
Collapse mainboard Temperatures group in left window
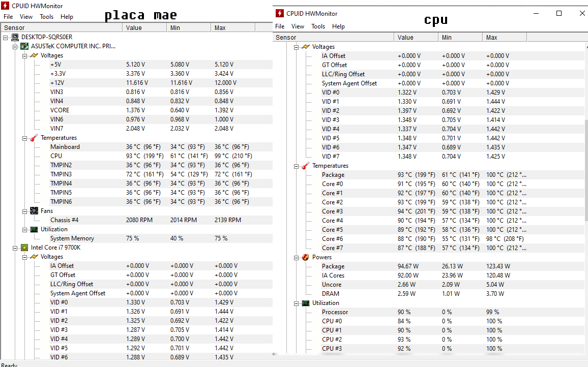click(25, 138)
